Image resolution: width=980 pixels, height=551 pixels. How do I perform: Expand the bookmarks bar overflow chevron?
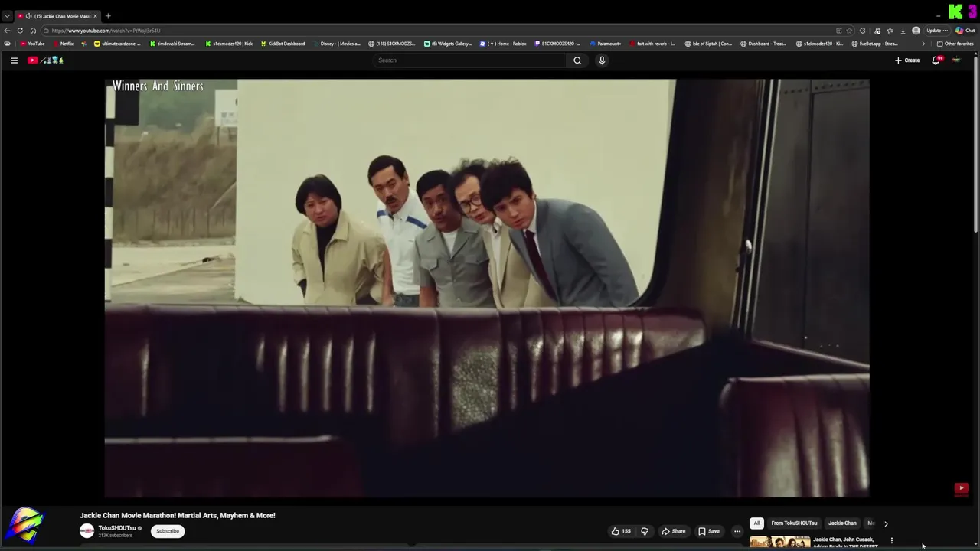[923, 44]
